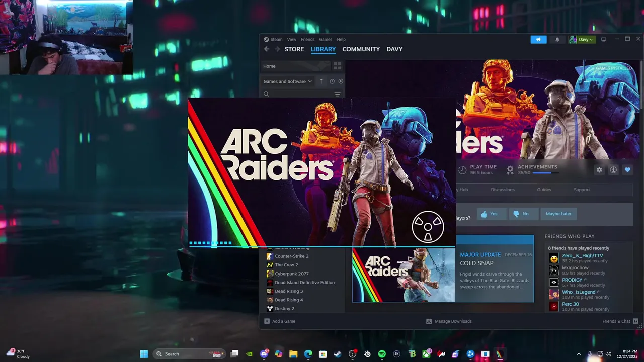
Task: Click the achievements trophy icon
Action: point(510,170)
